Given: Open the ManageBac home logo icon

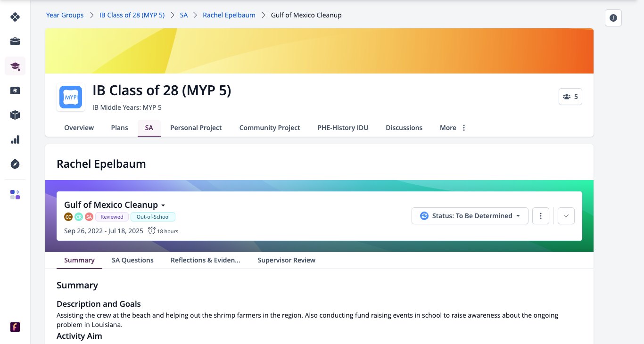Looking at the screenshot, I should [15, 17].
